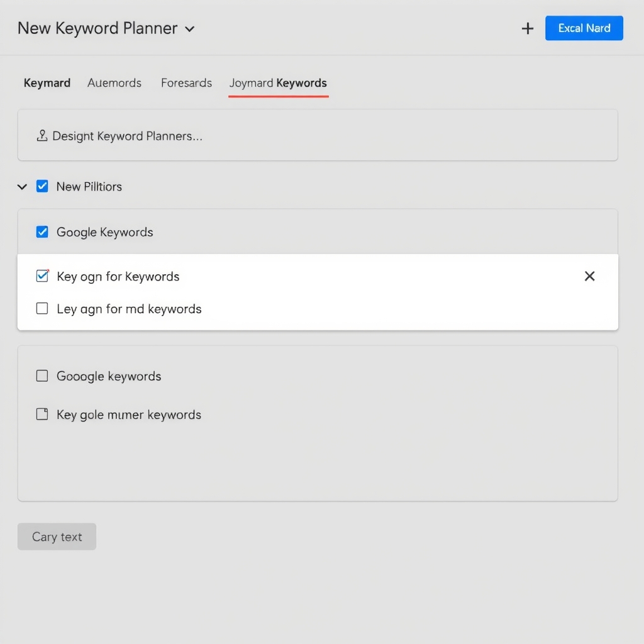Click the Excal Nard button
644x644 pixels.
(584, 28)
